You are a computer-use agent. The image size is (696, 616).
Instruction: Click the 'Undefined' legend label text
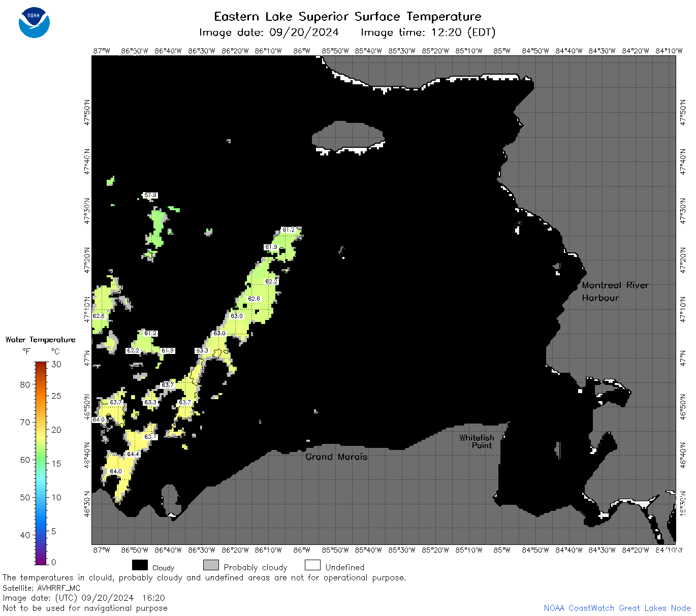345,567
